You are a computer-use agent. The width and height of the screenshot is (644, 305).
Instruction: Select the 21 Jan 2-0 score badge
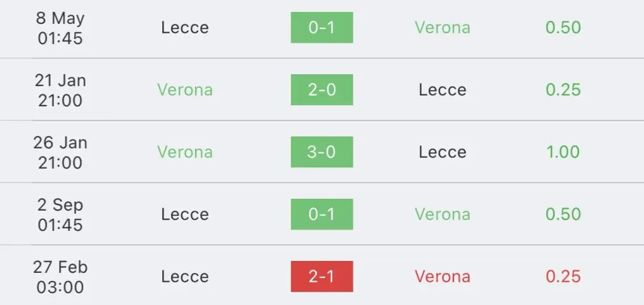point(321,89)
